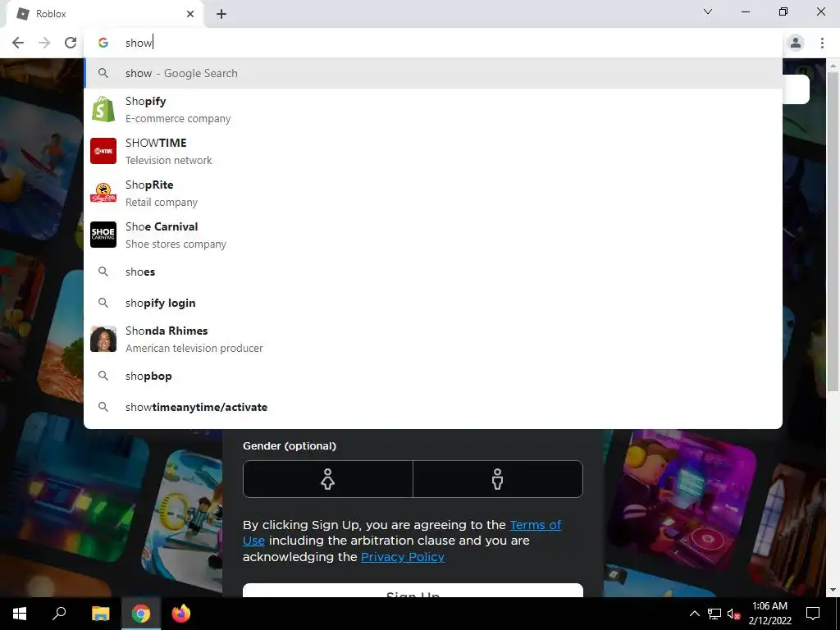Image resolution: width=840 pixels, height=630 pixels.
Task: Select 'show - Google Search' suggestion
Action: pyautogui.click(x=433, y=73)
